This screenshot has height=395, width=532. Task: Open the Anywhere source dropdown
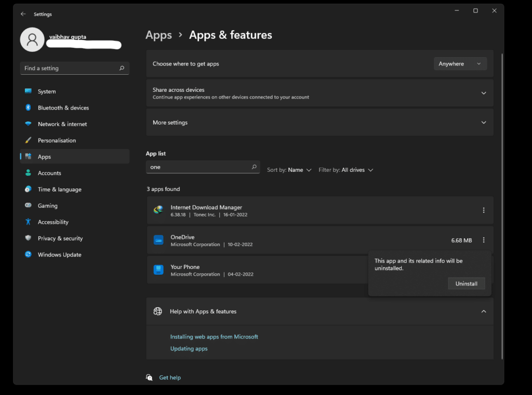(x=460, y=63)
